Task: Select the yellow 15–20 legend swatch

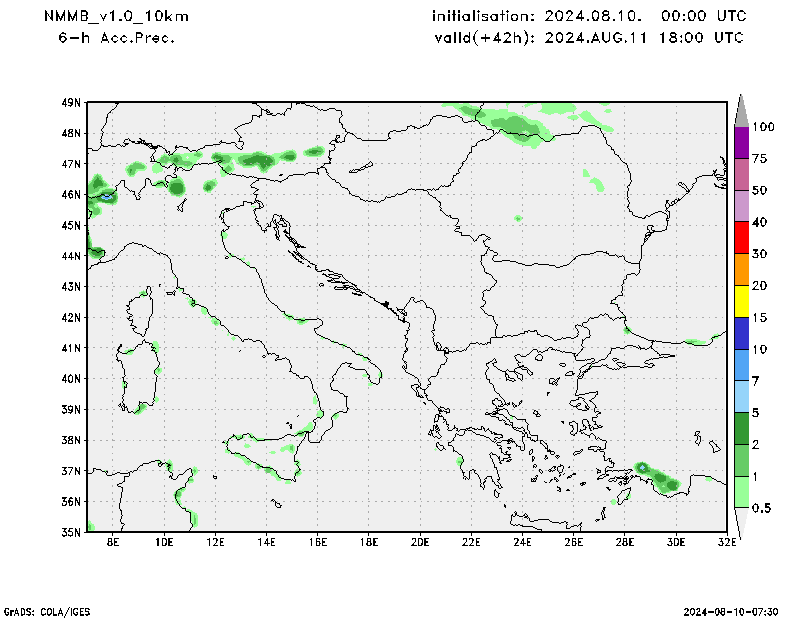Action: point(741,301)
